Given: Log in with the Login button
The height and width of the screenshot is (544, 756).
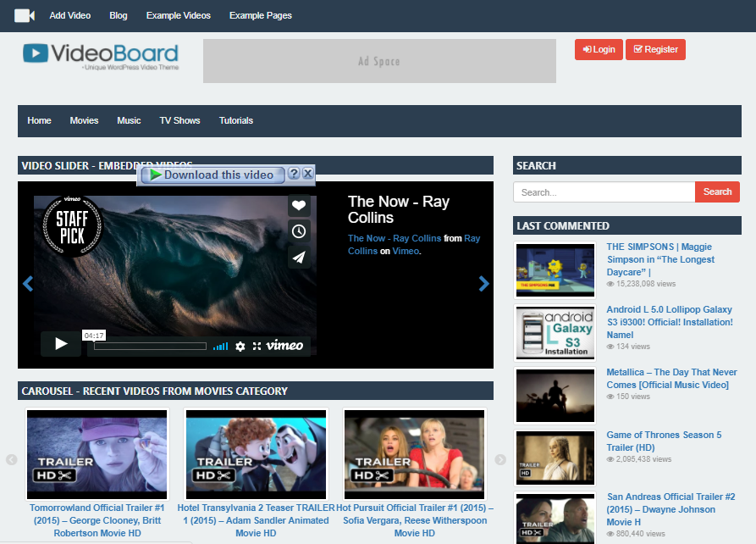Looking at the screenshot, I should tap(599, 49).
